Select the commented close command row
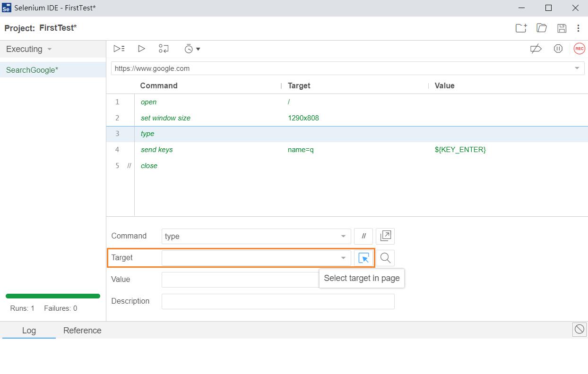This screenshot has height=374, width=588. [x=347, y=166]
